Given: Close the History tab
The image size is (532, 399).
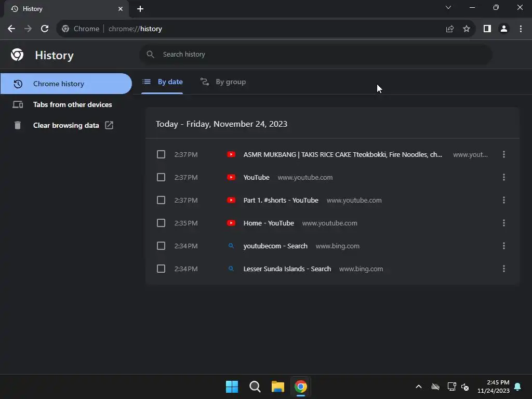Looking at the screenshot, I should (x=121, y=9).
